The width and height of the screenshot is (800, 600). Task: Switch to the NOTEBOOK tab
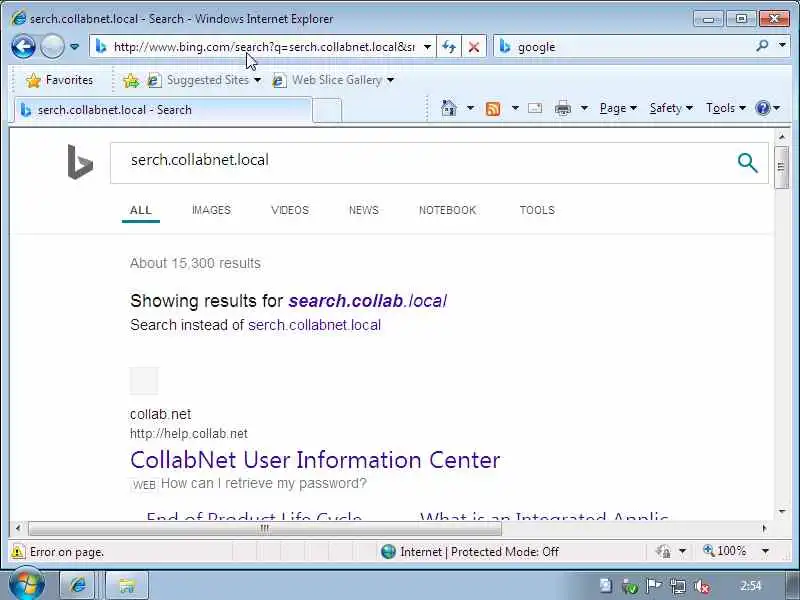pos(447,210)
